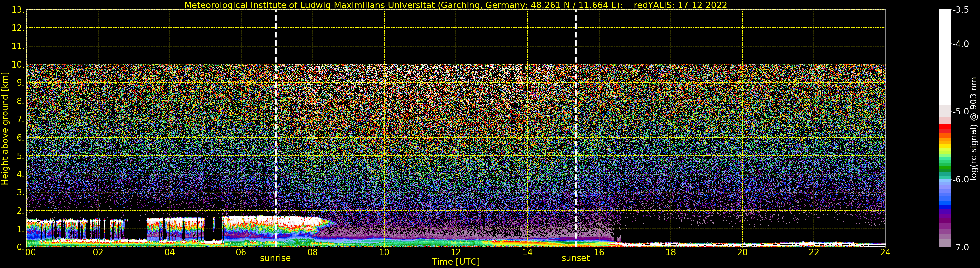Click the x-axis tick label '12'
Screen dimensions: 980x268
(456, 252)
